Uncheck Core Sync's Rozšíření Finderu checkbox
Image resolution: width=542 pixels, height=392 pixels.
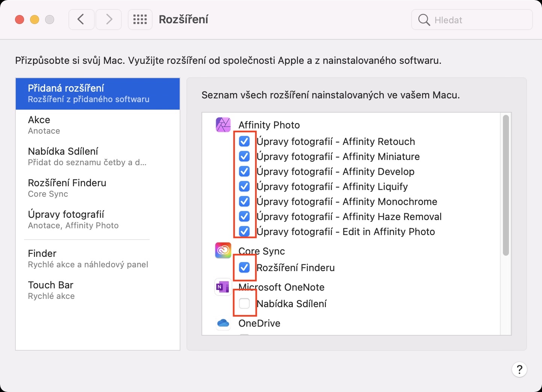[x=244, y=268]
